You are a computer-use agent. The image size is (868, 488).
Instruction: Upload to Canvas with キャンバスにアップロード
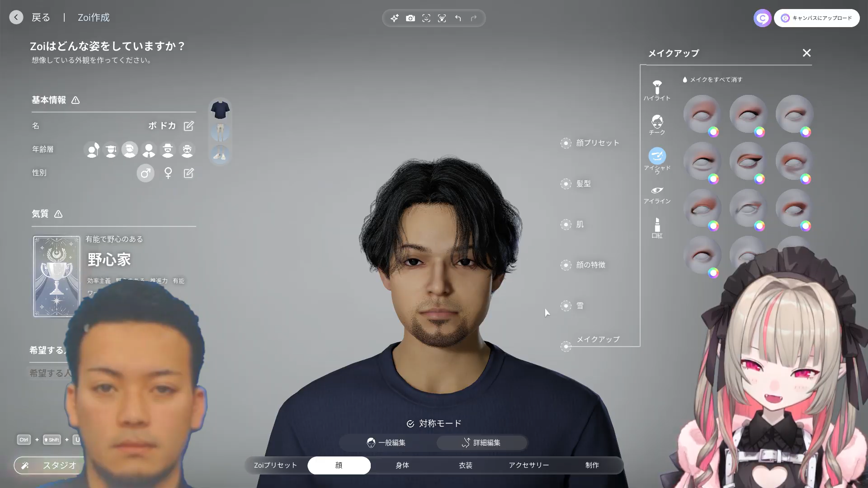[x=817, y=18]
